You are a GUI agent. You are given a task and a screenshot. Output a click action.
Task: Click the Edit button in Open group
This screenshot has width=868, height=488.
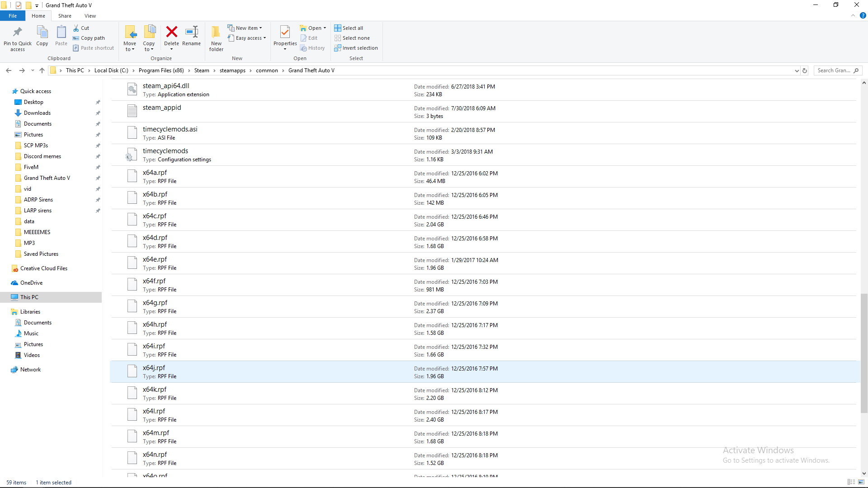tap(309, 38)
